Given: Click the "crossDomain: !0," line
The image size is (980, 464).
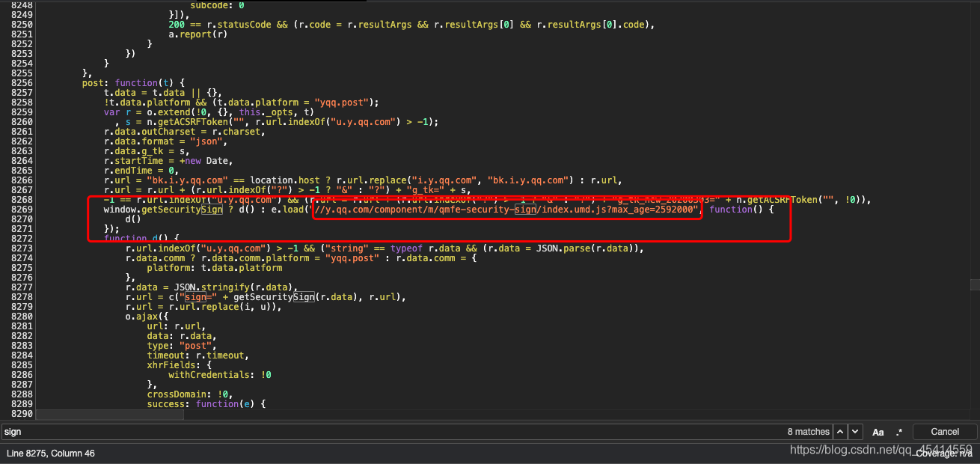Looking at the screenshot, I should point(190,394).
